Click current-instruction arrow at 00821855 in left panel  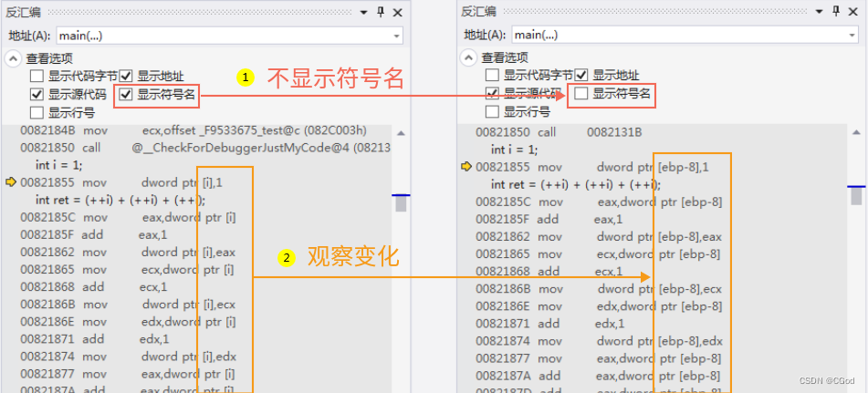pyautogui.click(x=11, y=182)
